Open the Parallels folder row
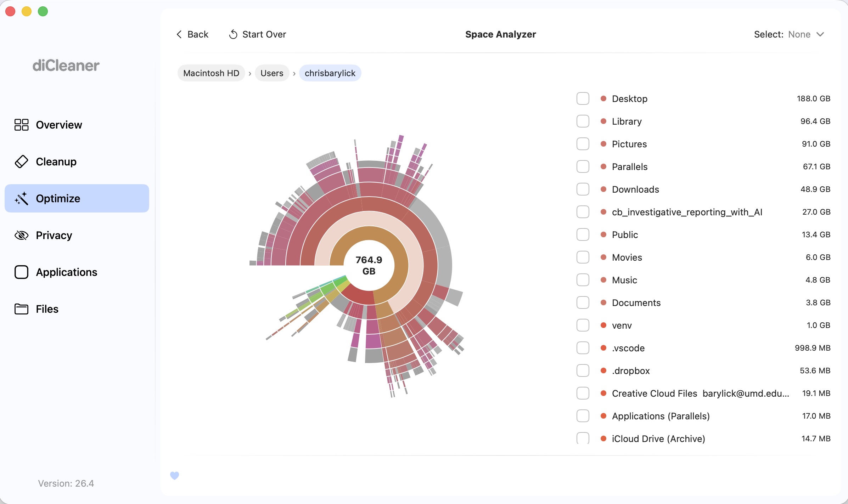Screen dimensions: 848x504 point(703,166)
